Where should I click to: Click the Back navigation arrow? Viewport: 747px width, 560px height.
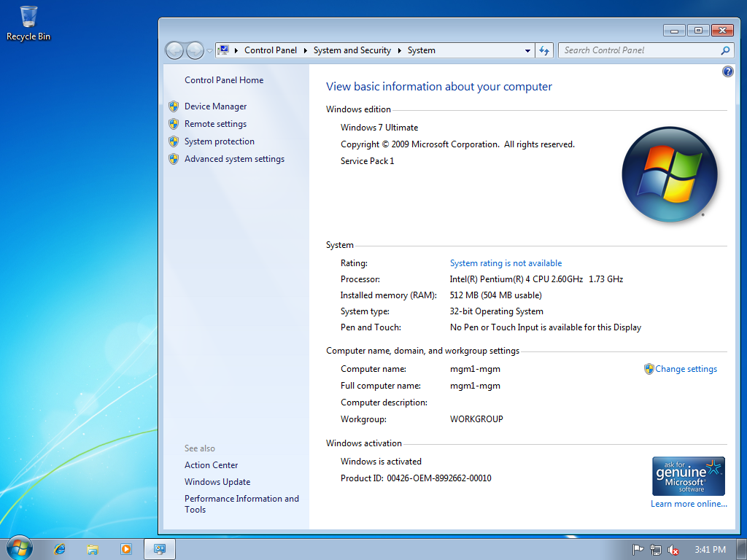coord(174,50)
